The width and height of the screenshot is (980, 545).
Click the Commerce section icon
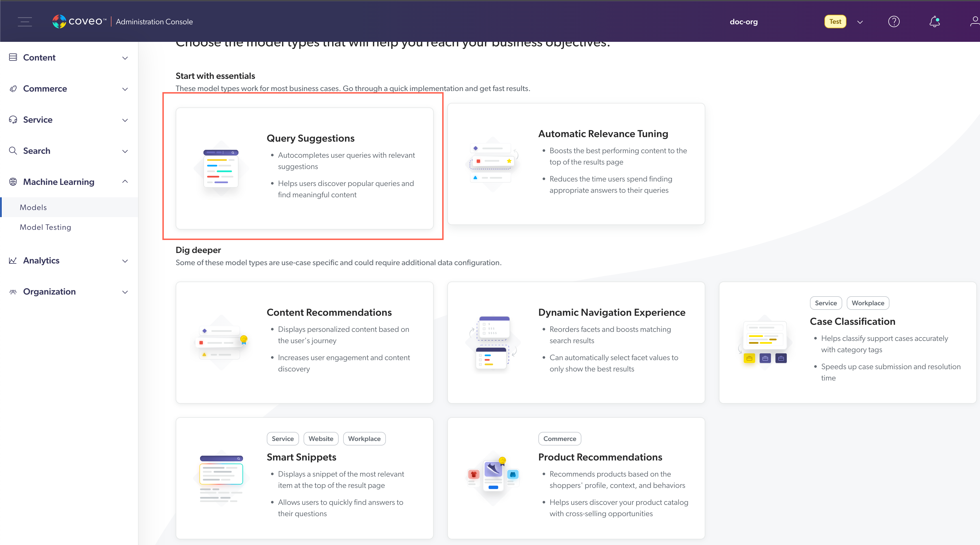click(x=13, y=88)
